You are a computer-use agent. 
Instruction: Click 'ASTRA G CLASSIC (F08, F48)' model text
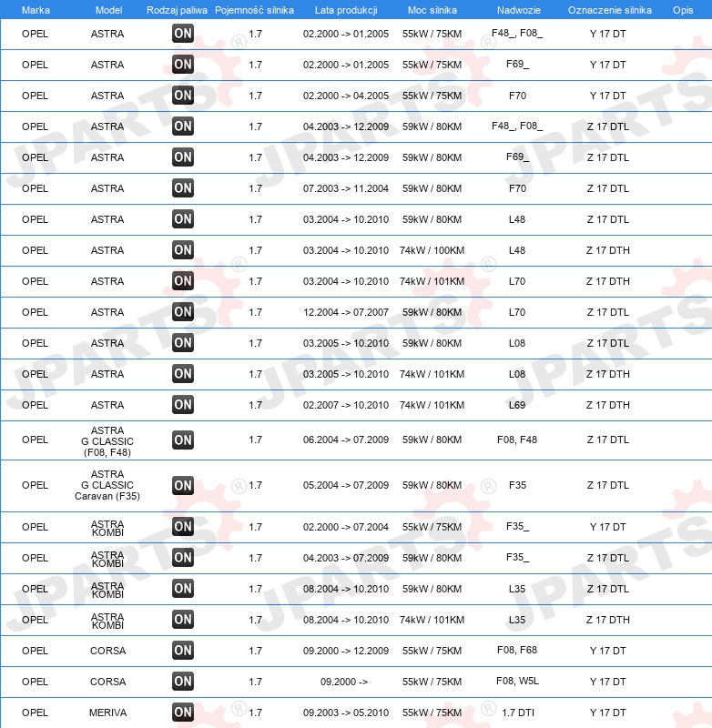(107, 441)
